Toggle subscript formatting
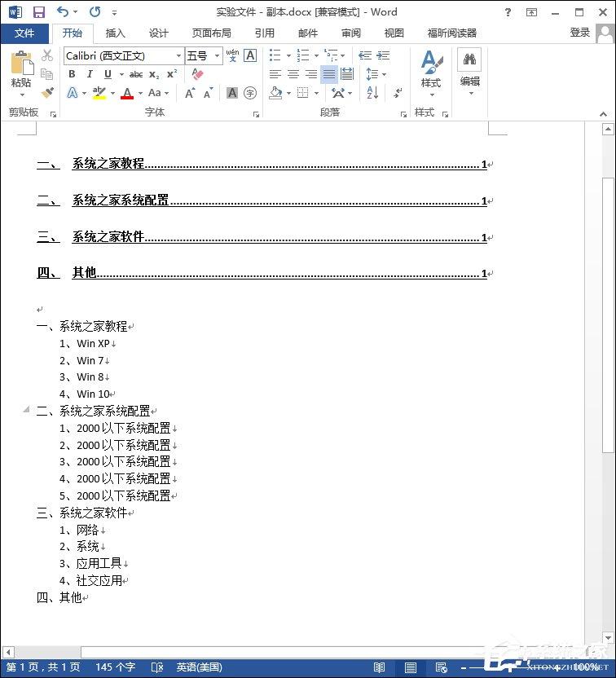616x678 pixels. 154,74
